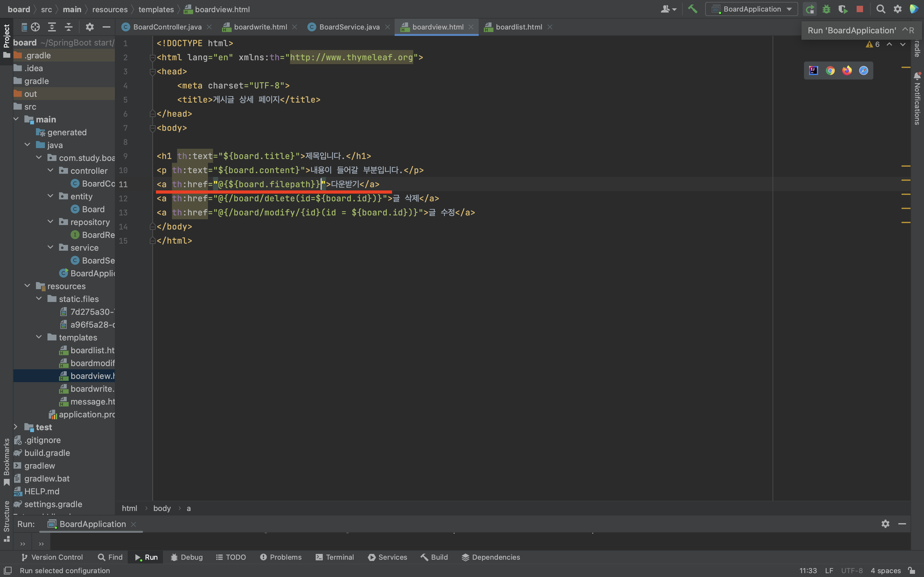The image size is (924, 577).
Task: Click the LF line separator status button
Action: click(829, 571)
